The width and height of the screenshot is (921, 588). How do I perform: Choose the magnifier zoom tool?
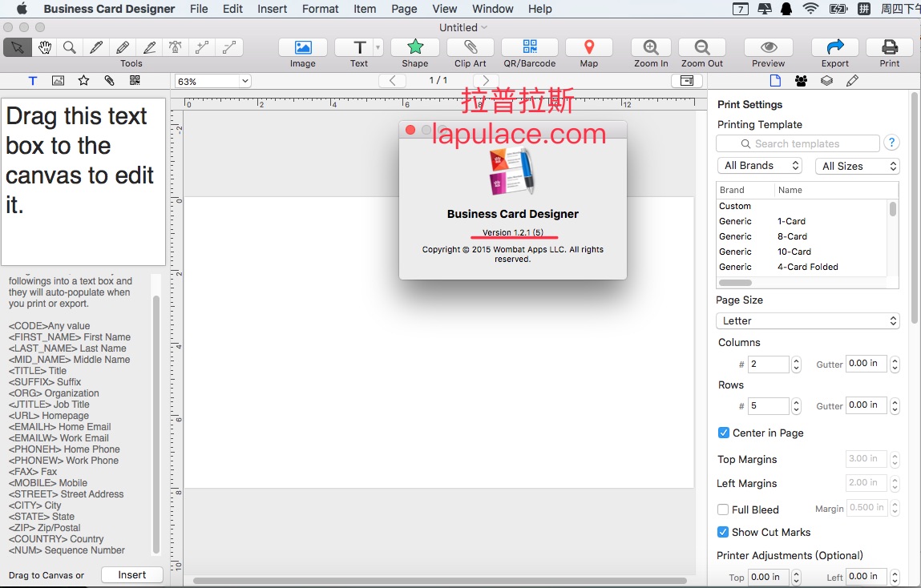(69, 47)
